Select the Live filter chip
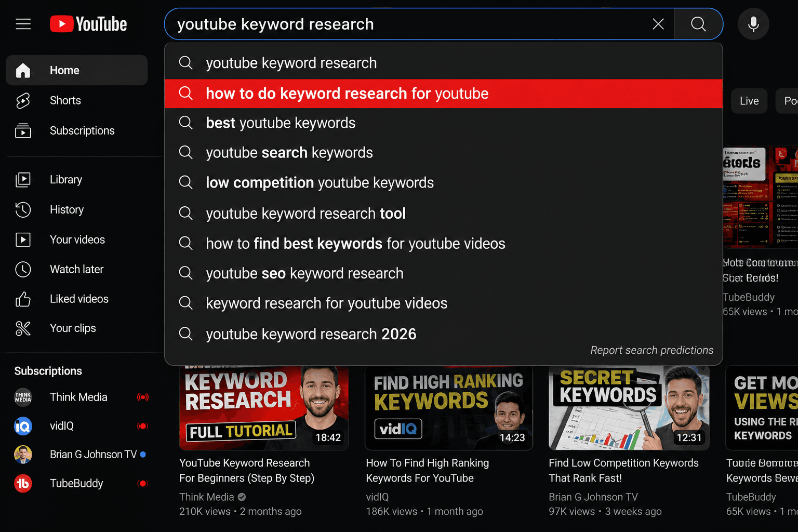 click(x=749, y=101)
